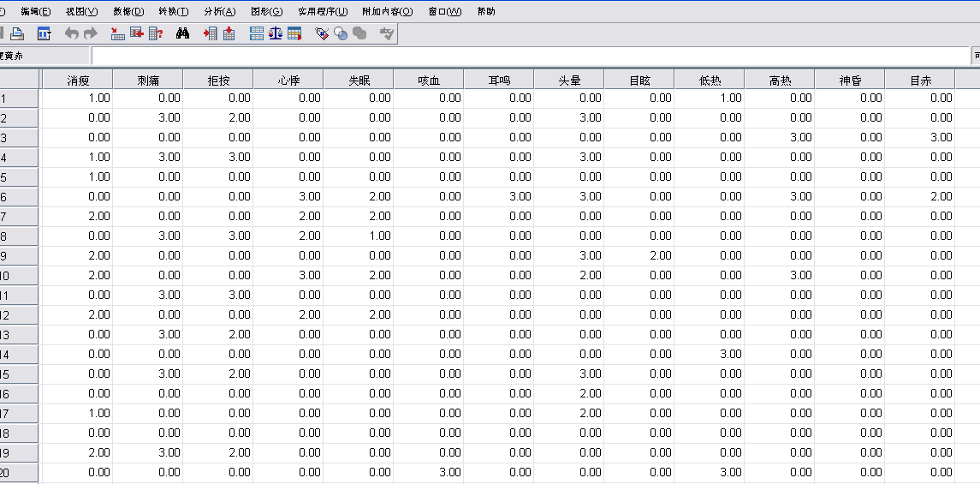
Task: Open the Recall recently used dialogs dropdown
Action: point(44,33)
